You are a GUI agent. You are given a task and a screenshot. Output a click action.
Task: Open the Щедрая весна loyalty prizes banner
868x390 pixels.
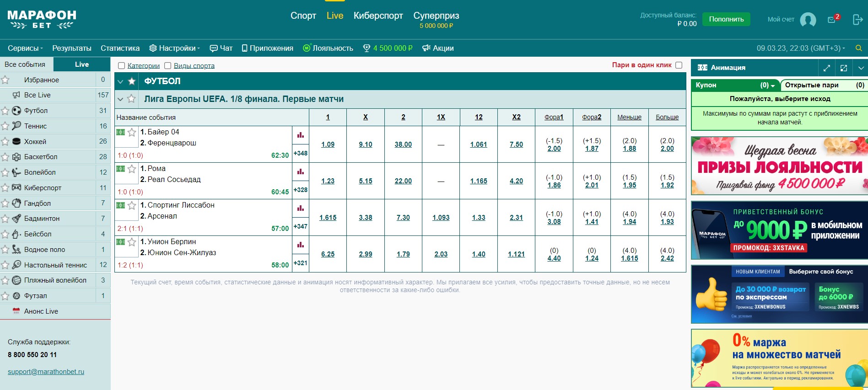779,166
